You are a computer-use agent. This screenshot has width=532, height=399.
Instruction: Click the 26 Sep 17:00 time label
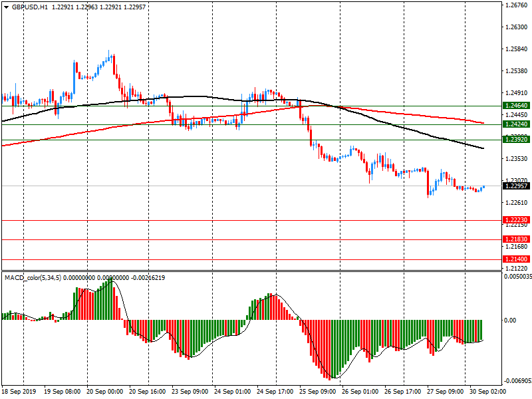tap(403, 392)
